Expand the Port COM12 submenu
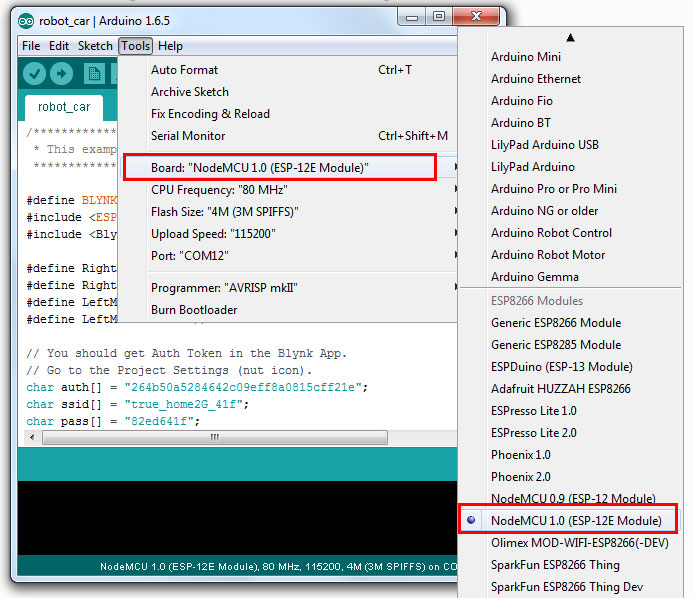This screenshot has width=694, height=598. click(289, 256)
